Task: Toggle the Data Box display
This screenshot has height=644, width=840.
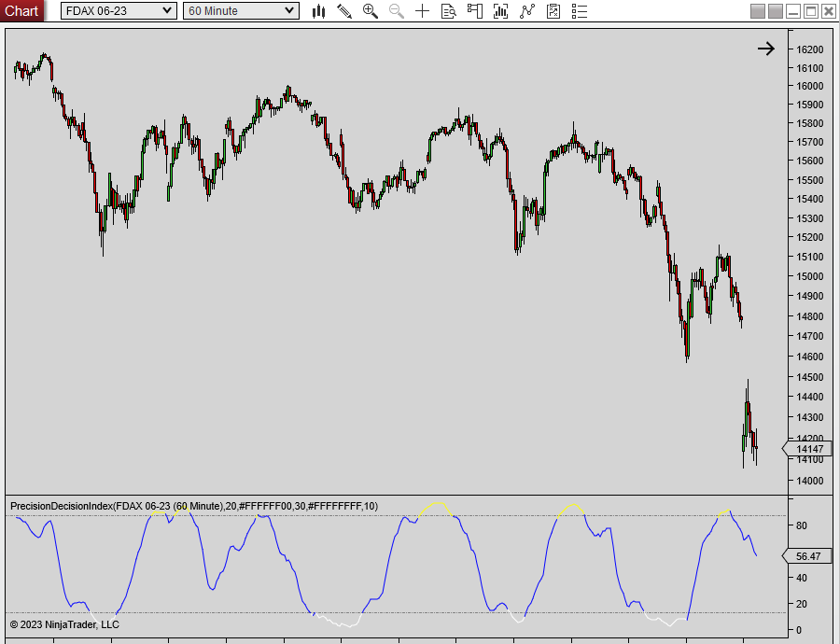Action: (x=449, y=11)
